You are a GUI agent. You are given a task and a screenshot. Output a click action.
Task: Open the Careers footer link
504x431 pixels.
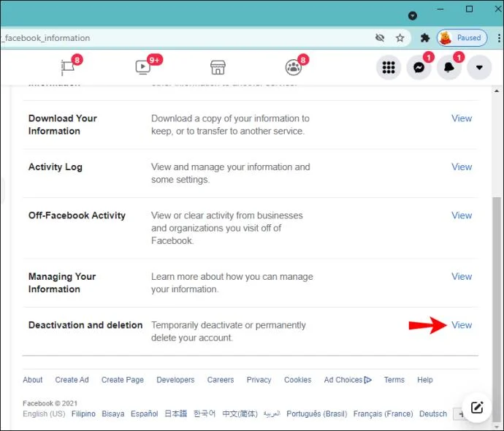[x=221, y=380]
